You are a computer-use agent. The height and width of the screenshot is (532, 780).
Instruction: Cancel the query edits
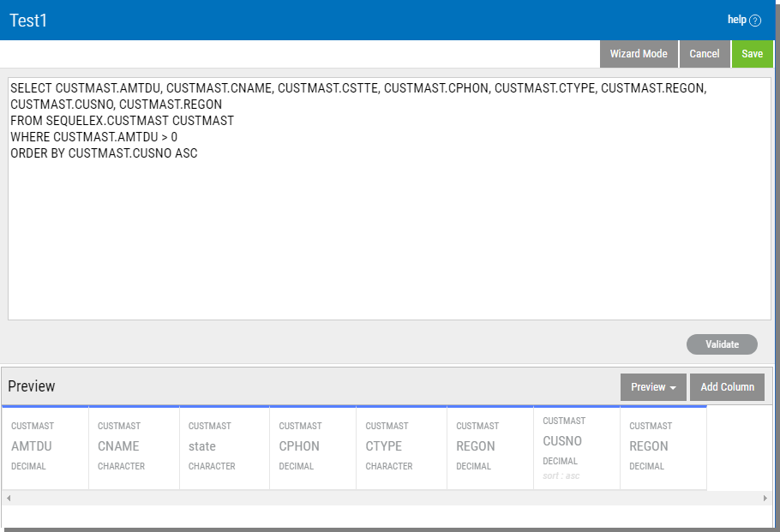click(705, 54)
